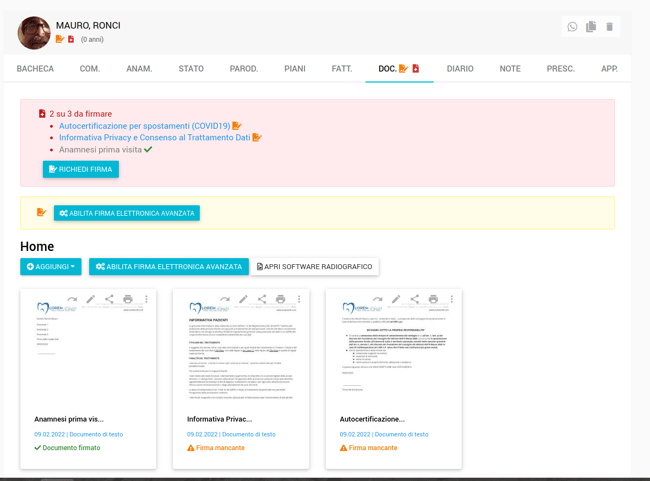Print the Anamnesi prima visita document
Viewport: 650px width, 481px height.
coord(128,299)
